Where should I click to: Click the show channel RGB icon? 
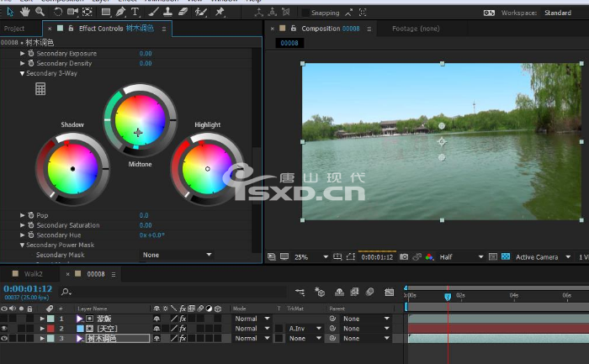(x=429, y=256)
